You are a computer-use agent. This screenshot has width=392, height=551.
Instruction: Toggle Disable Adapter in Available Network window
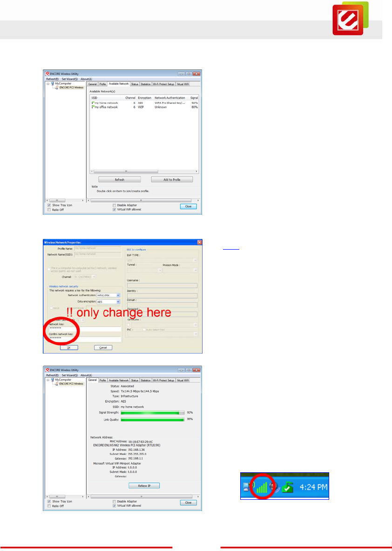(x=114, y=205)
